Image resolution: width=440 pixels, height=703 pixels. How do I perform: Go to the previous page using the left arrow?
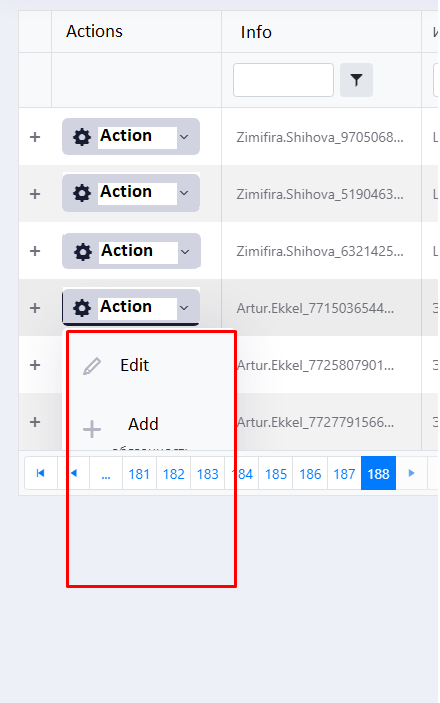tap(74, 473)
